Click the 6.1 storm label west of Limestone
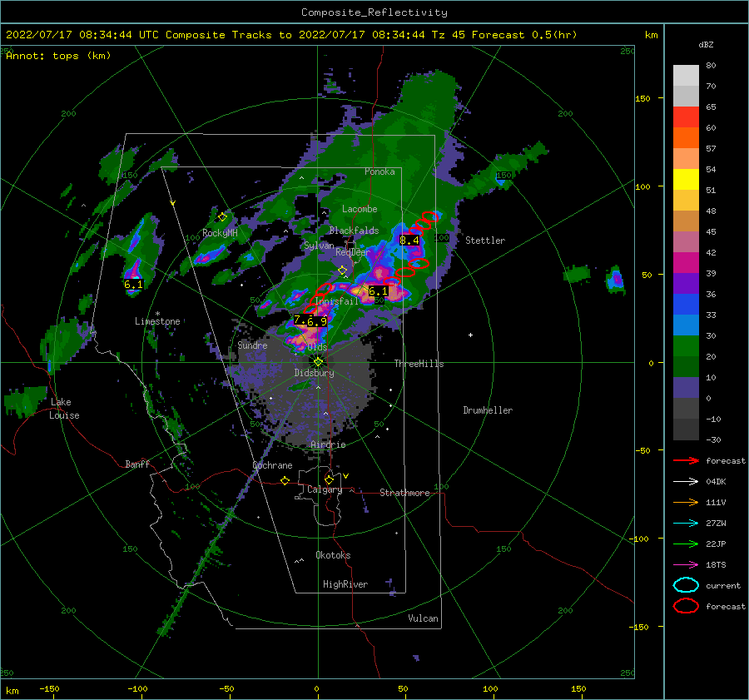749x700 pixels. [x=133, y=285]
